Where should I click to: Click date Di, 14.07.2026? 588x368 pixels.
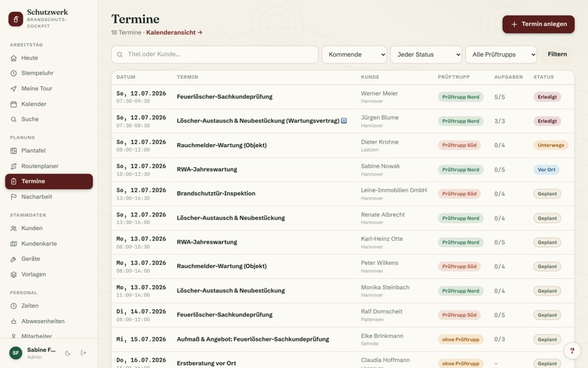pyautogui.click(x=141, y=311)
